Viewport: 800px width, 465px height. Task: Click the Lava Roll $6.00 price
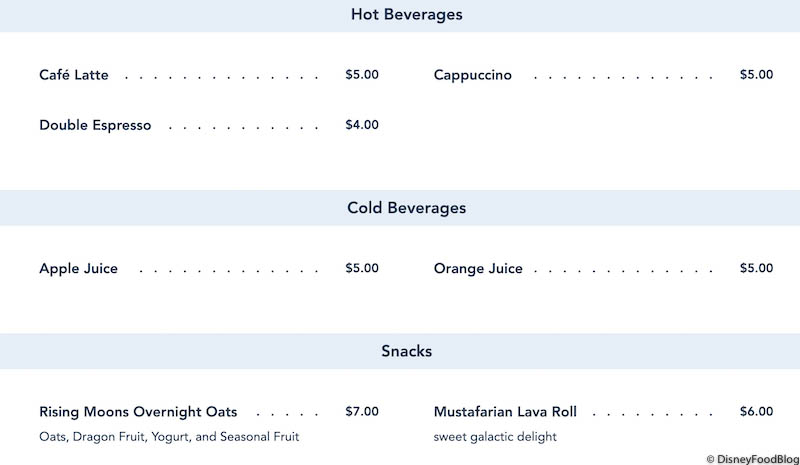pyautogui.click(x=756, y=412)
